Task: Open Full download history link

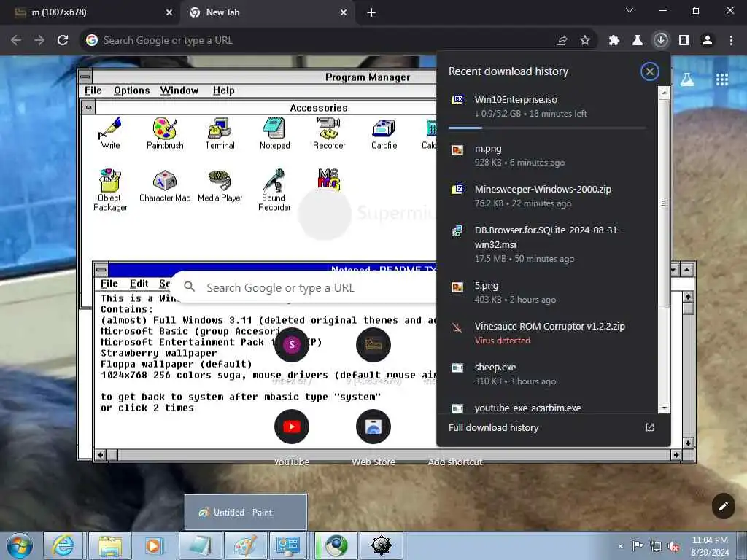Action: tap(494, 427)
